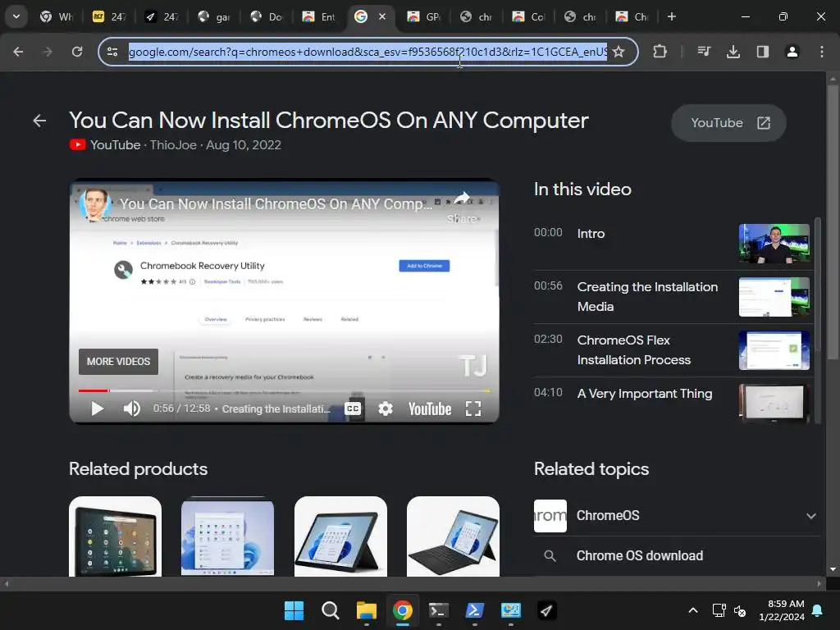Screen dimensions: 840x630
Task: Open Windows taskbar search
Action: [331, 610]
